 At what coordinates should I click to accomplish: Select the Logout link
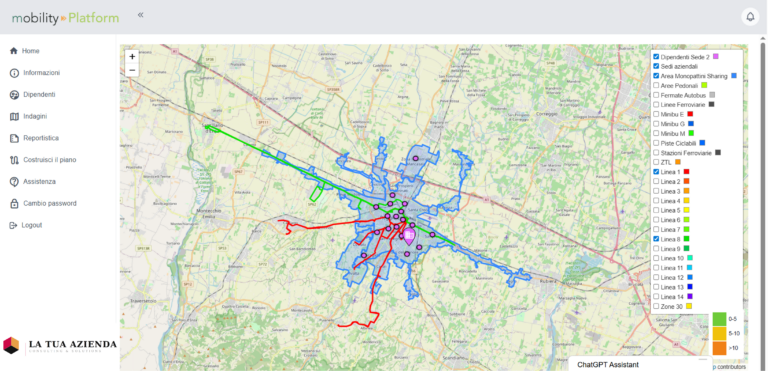pos(32,225)
